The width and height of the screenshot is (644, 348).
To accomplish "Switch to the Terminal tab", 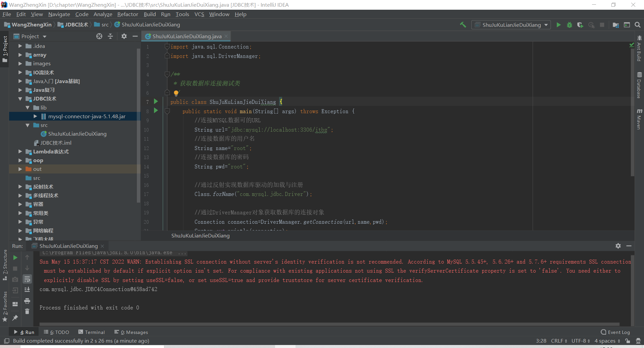I will [92, 332].
